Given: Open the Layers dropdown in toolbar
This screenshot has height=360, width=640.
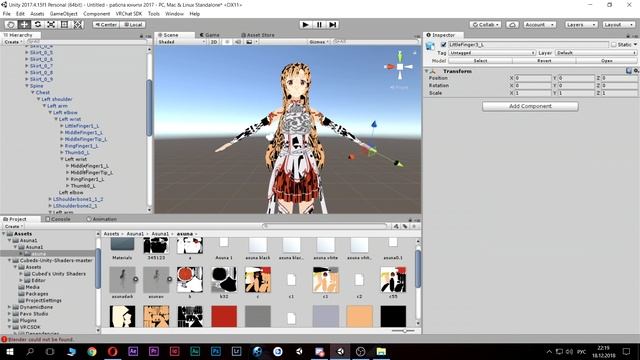Looking at the screenshot, I should 581,24.
